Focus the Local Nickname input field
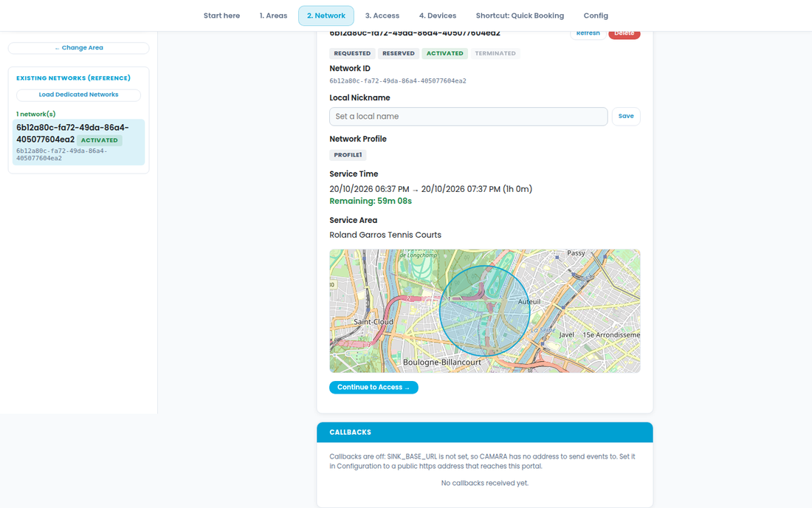 pyautogui.click(x=469, y=117)
